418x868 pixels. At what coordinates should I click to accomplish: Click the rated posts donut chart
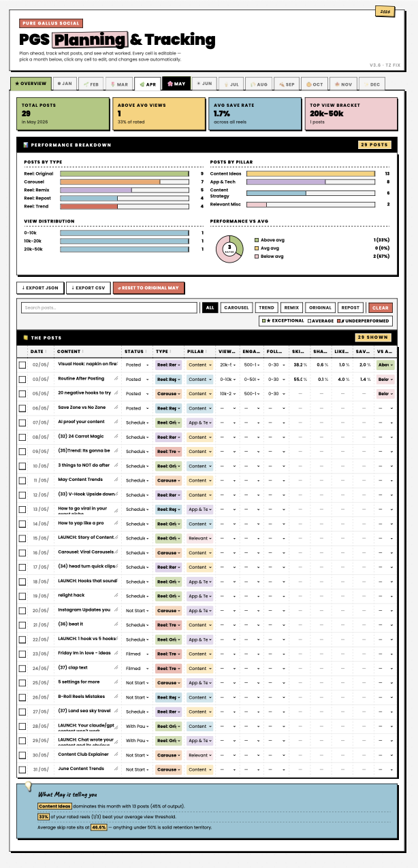[x=230, y=249]
